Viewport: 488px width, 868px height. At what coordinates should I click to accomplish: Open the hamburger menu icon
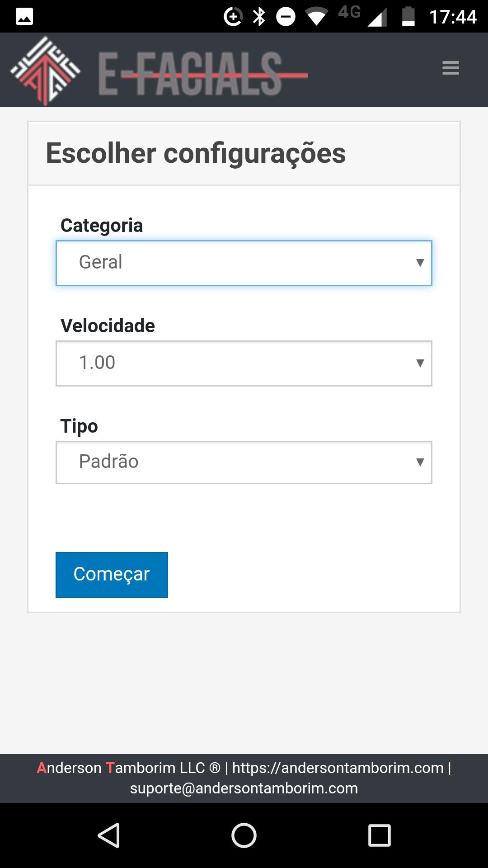coord(450,68)
